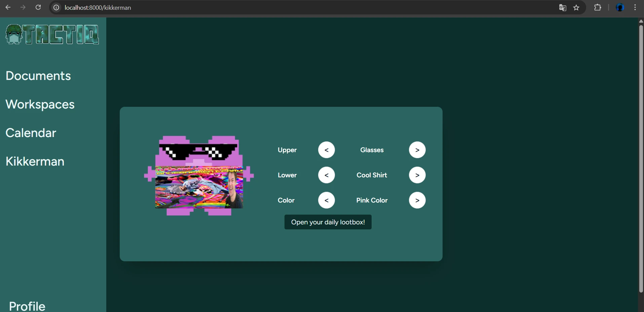644x312 pixels.
Task: Show the previous Upper option
Action: tap(327, 150)
